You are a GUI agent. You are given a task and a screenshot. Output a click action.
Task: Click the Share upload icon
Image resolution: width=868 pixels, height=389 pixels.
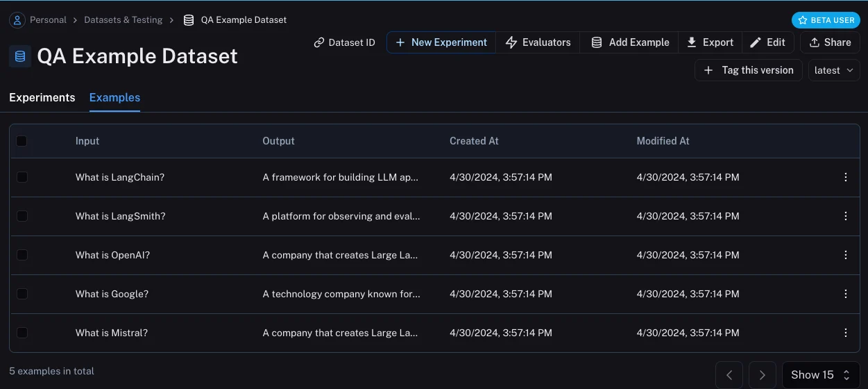point(815,42)
